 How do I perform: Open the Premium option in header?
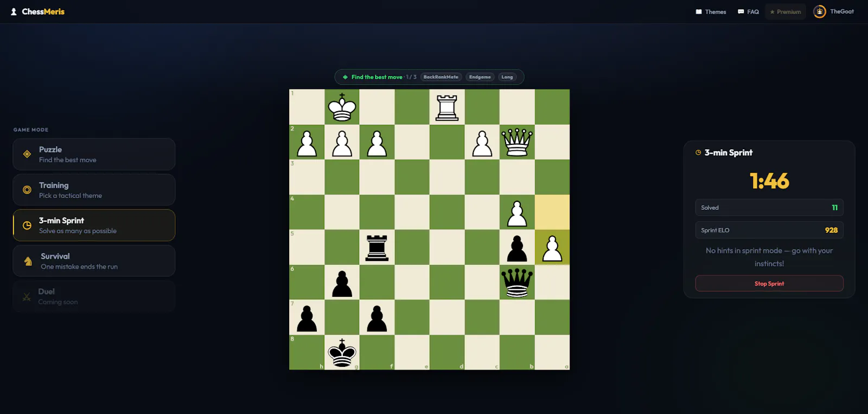tap(786, 11)
